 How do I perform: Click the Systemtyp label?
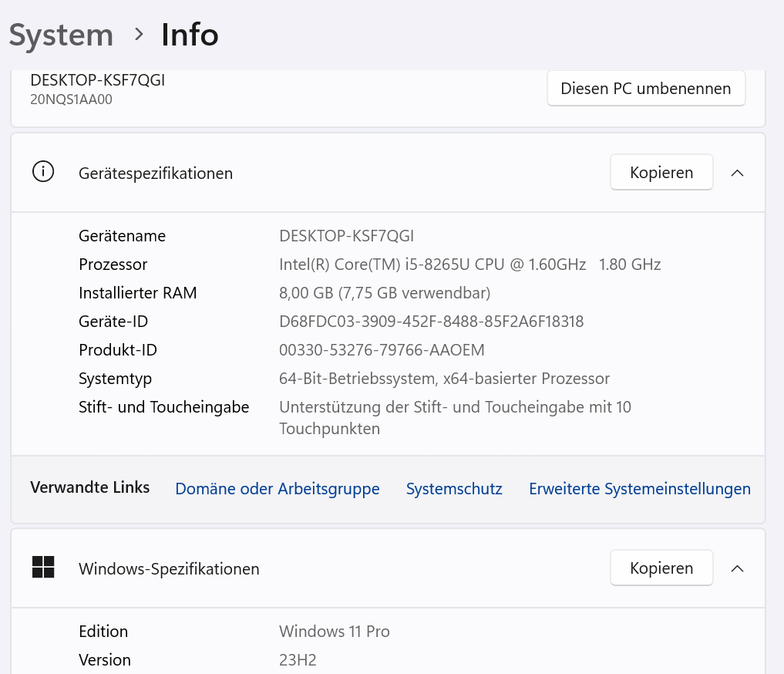(115, 379)
